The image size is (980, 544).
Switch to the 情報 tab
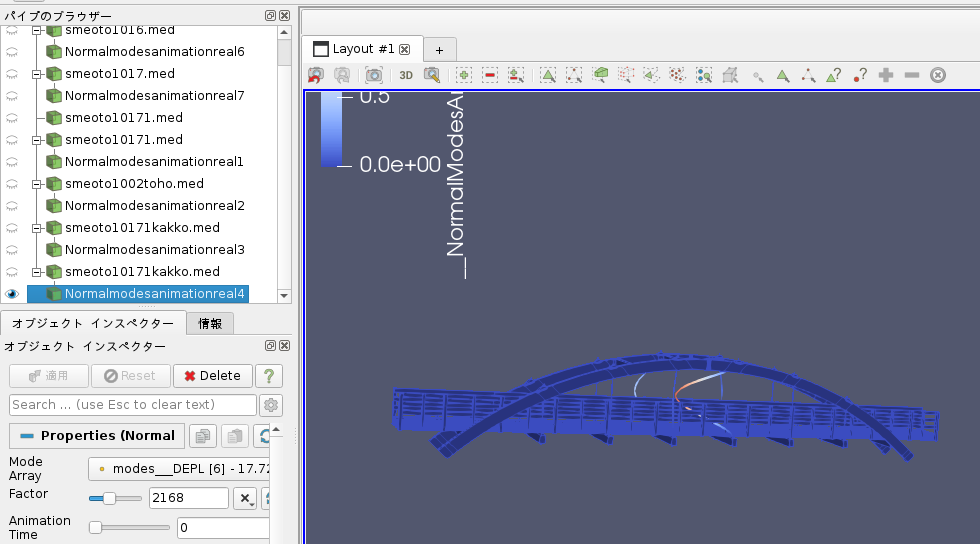(x=210, y=323)
